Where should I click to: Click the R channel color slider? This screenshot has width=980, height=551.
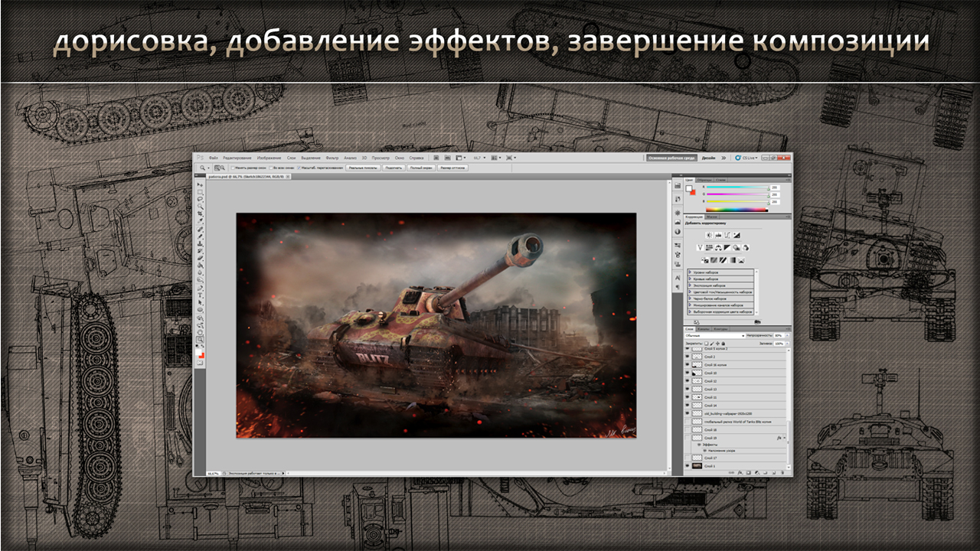pyautogui.click(x=737, y=187)
